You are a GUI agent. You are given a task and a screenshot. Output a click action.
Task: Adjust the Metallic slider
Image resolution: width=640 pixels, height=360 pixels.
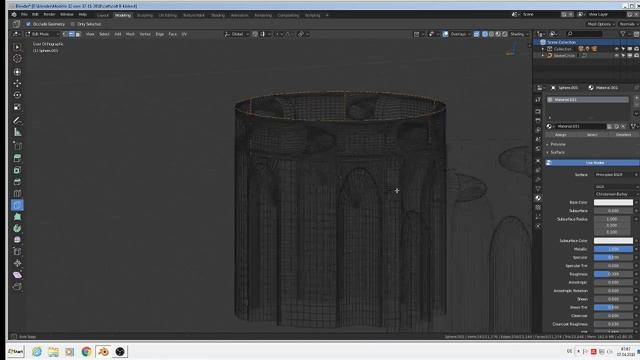(613, 249)
